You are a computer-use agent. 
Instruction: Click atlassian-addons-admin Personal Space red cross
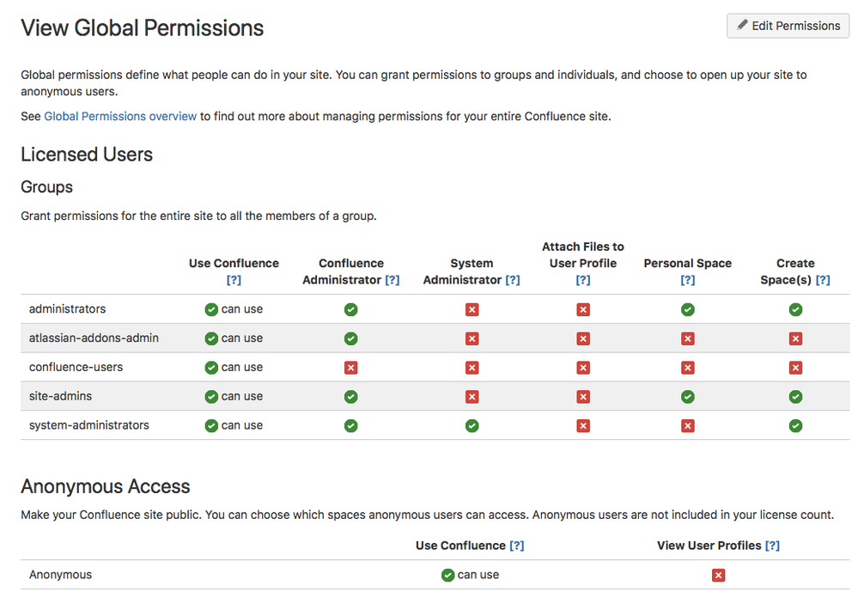point(687,338)
